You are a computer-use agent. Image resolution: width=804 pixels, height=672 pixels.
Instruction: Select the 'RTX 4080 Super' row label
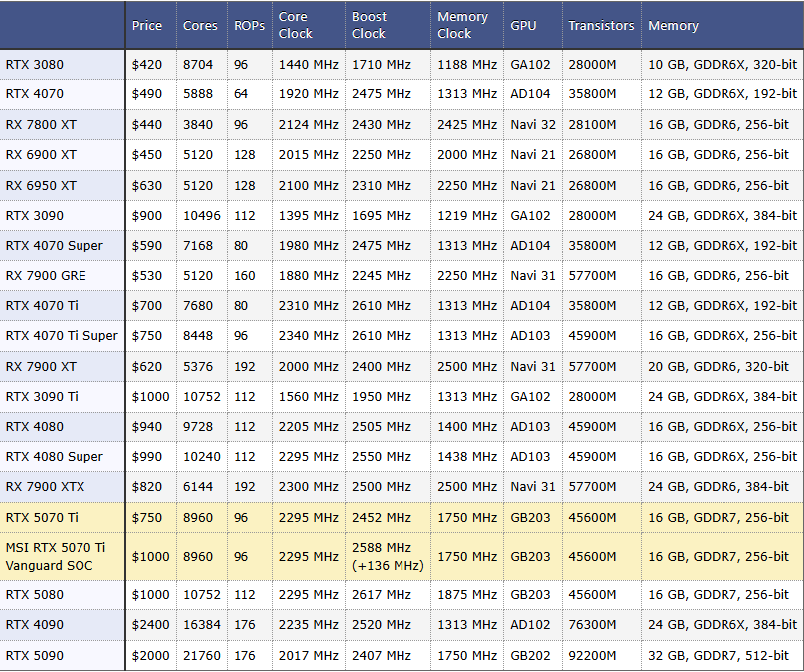click(x=55, y=456)
